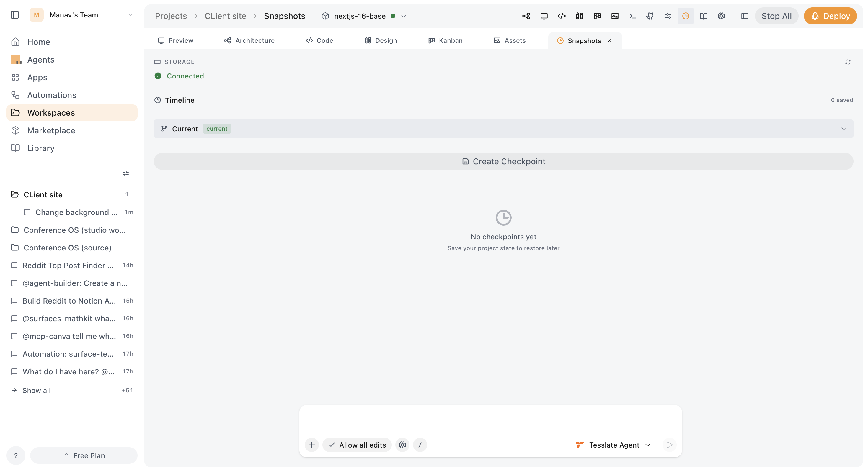Switch to the Design tab
Screen dimensions: 868x472
coord(381,40)
